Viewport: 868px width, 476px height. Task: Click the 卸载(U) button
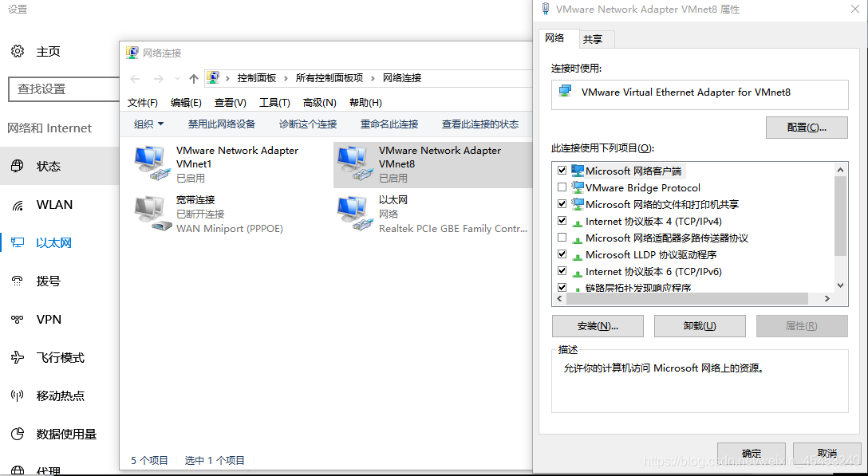[x=700, y=326]
